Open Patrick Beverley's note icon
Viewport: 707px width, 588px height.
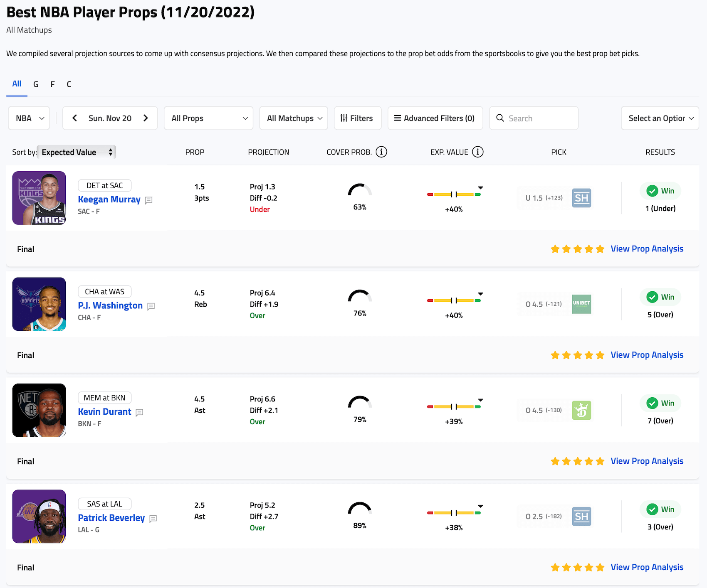(x=153, y=519)
